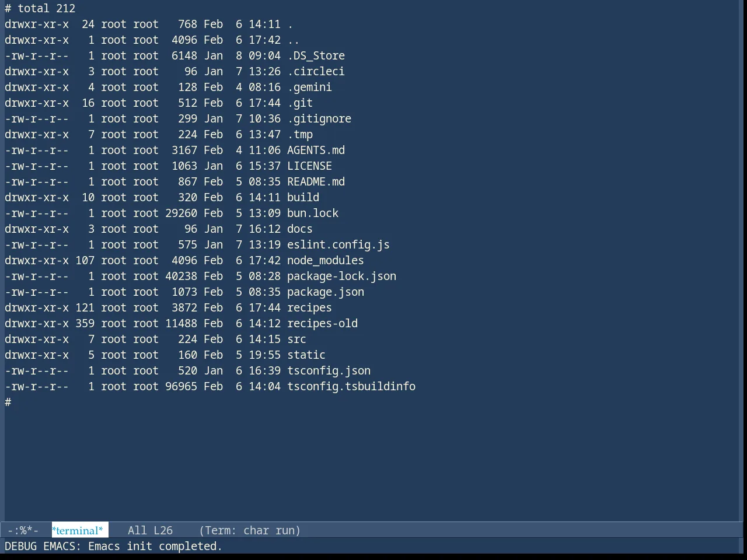Click the tsconfig.json file name
This screenshot has width=747, height=560.
pyautogui.click(x=329, y=370)
